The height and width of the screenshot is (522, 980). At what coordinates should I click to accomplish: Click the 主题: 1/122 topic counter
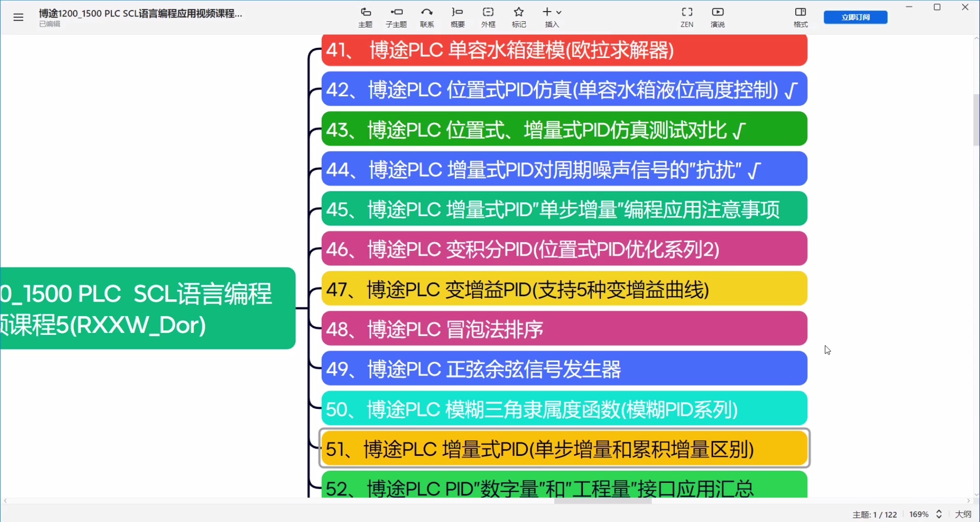(875, 514)
